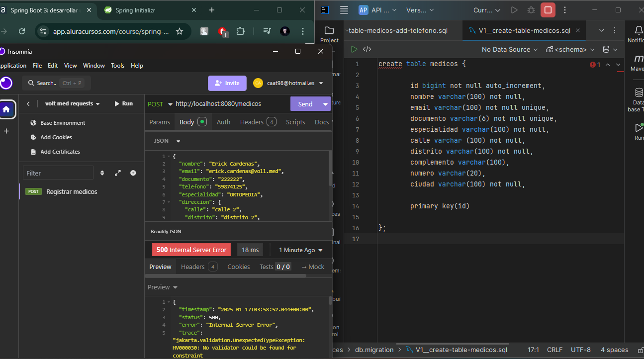Open the Insomnia Tools menu
Screen dimensions: 644x359
[x=117, y=66]
